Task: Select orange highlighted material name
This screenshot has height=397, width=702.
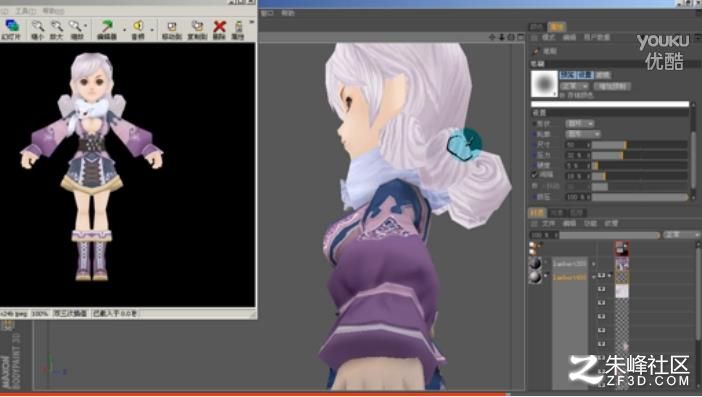Action: coord(569,277)
